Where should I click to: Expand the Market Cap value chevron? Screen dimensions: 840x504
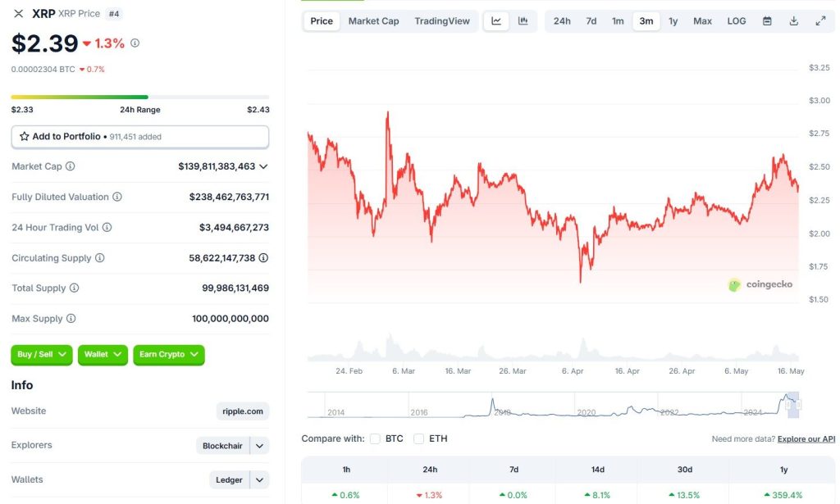[x=263, y=166]
